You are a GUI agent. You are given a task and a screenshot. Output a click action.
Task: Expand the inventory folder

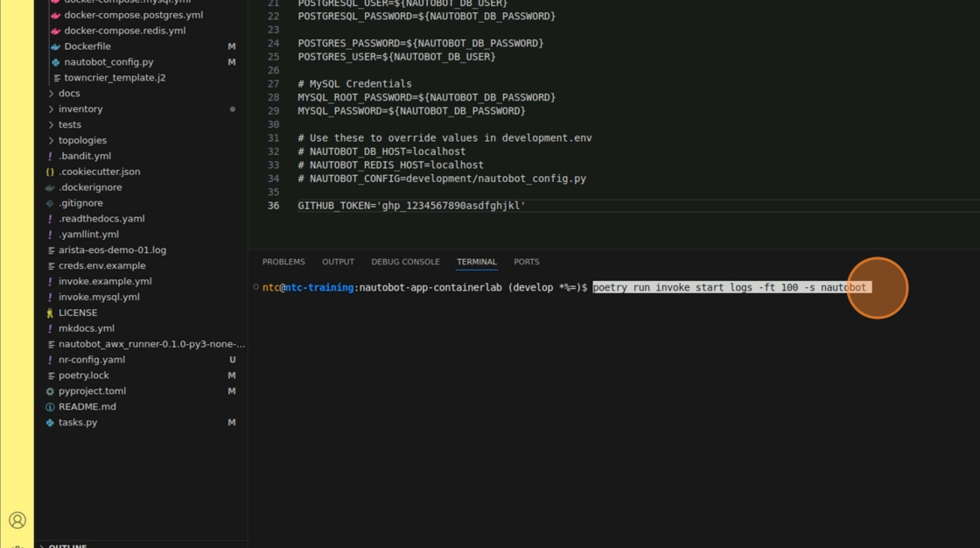coord(52,109)
